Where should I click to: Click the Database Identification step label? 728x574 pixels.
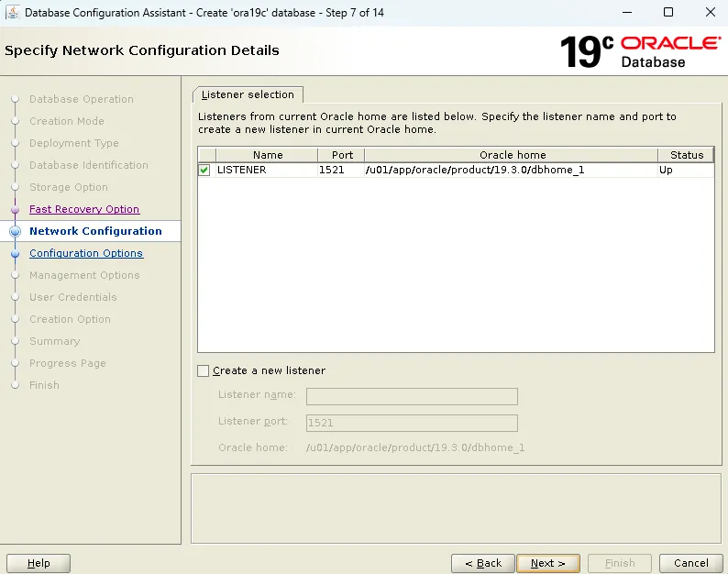click(89, 165)
